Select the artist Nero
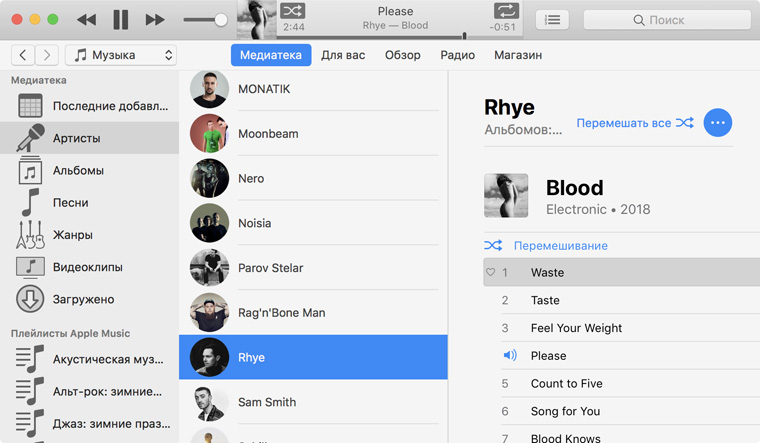Image resolution: width=760 pixels, height=443 pixels. [x=313, y=178]
